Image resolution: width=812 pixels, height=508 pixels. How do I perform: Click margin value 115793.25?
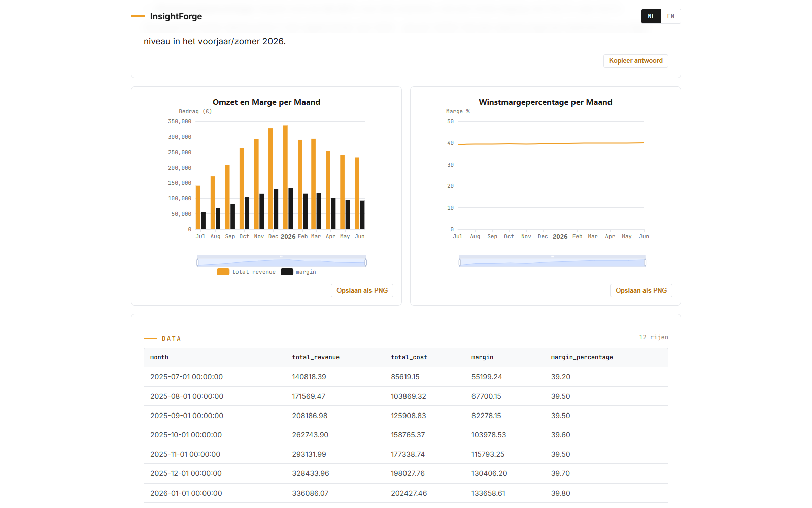[488, 454]
